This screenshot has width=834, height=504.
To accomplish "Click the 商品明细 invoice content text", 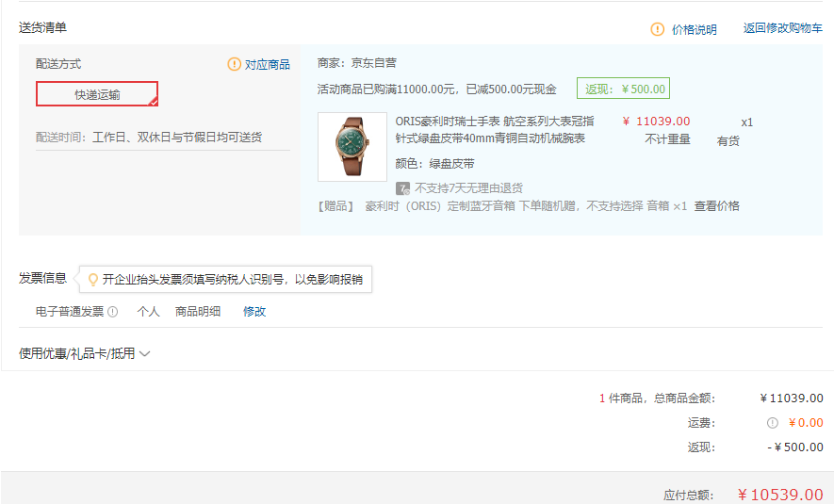I will 198,312.
